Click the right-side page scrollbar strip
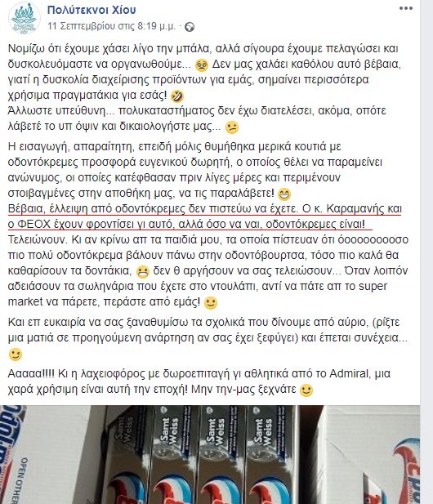Viewport: 433px width, 504px height. 426,252
